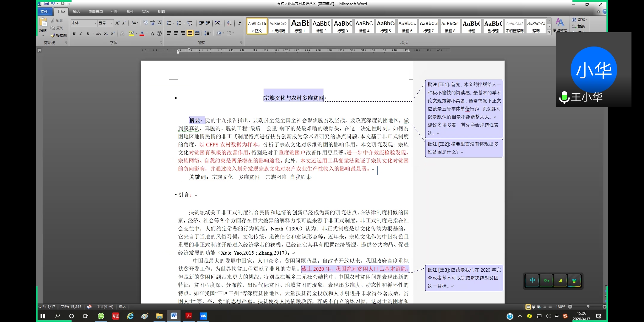Expand the font color dropdown arrow

coord(147,33)
